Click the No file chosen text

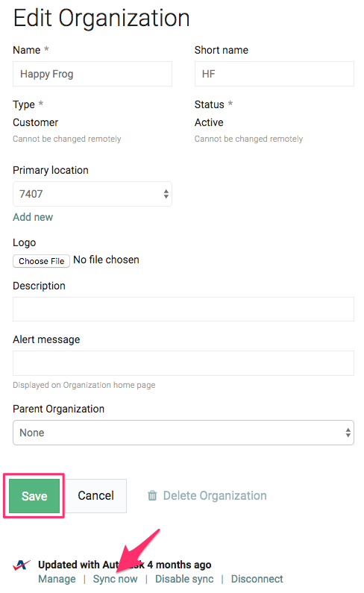point(107,260)
